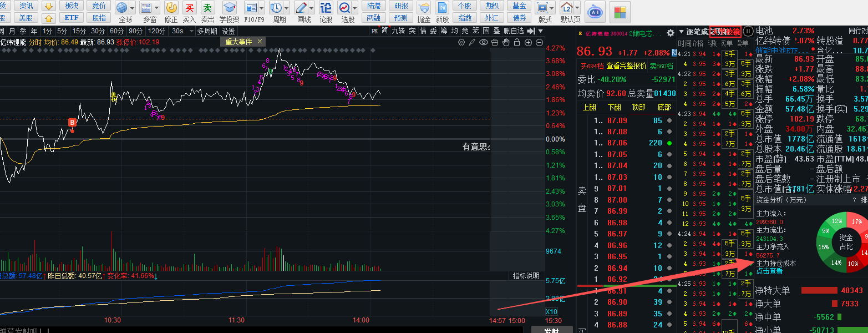Click 点击查看 under 主力持仓成本

click(x=769, y=271)
